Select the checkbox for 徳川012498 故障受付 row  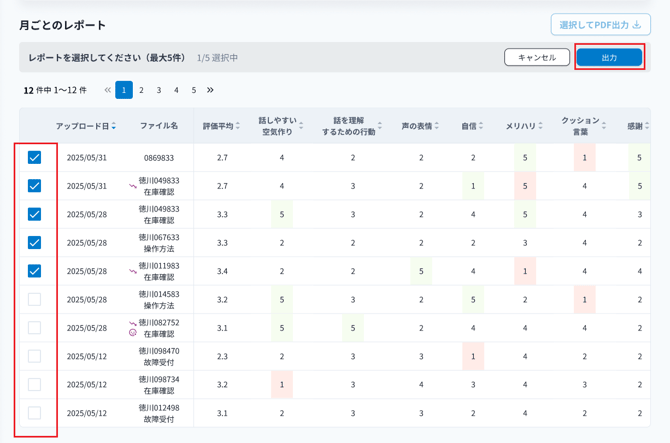click(x=35, y=412)
